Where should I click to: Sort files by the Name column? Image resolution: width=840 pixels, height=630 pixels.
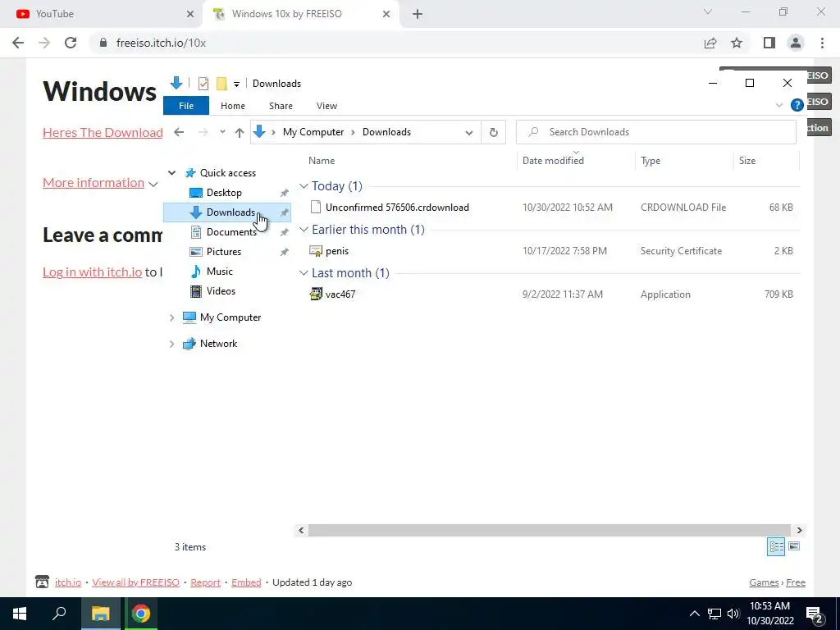point(322,161)
